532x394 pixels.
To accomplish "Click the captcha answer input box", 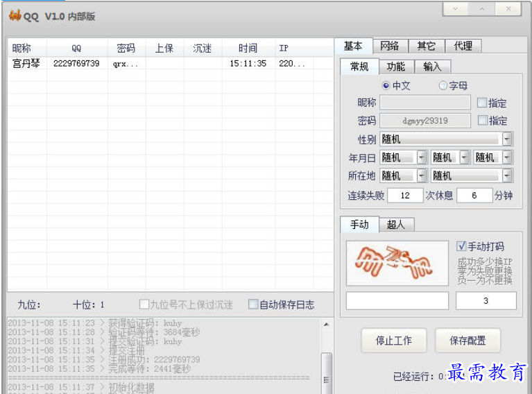I will (x=397, y=300).
